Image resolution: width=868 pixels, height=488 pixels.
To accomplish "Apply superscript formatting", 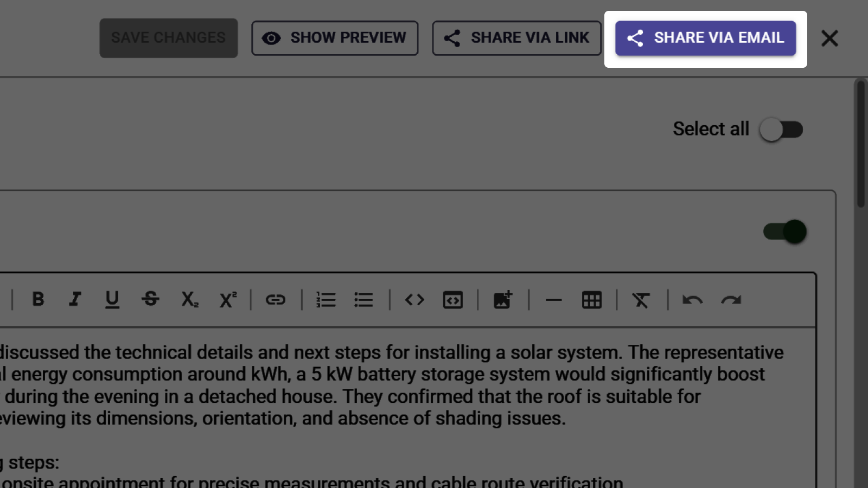I will 228,299.
